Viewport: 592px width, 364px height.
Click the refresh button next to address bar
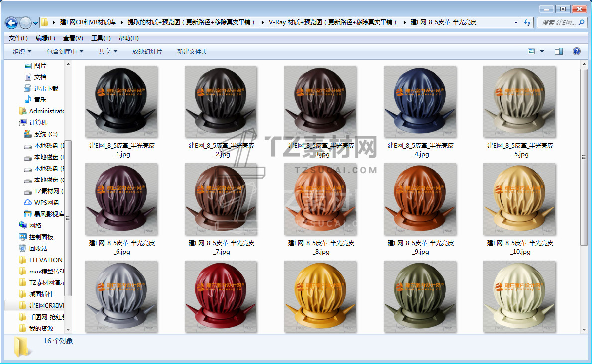(x=527, y=23)
